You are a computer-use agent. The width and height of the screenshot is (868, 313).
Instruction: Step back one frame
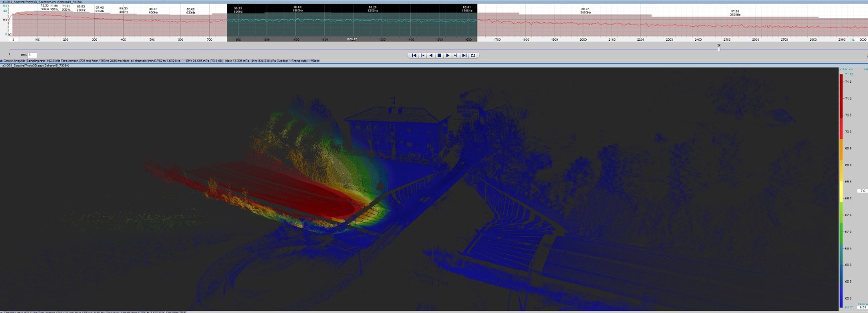tap(423, 56)
